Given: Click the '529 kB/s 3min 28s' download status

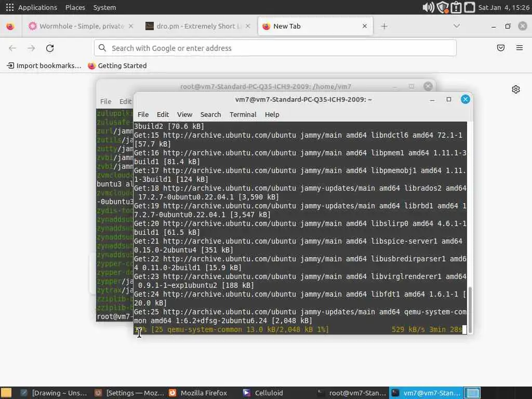Looking at the screenshot, I should point(427,329).
